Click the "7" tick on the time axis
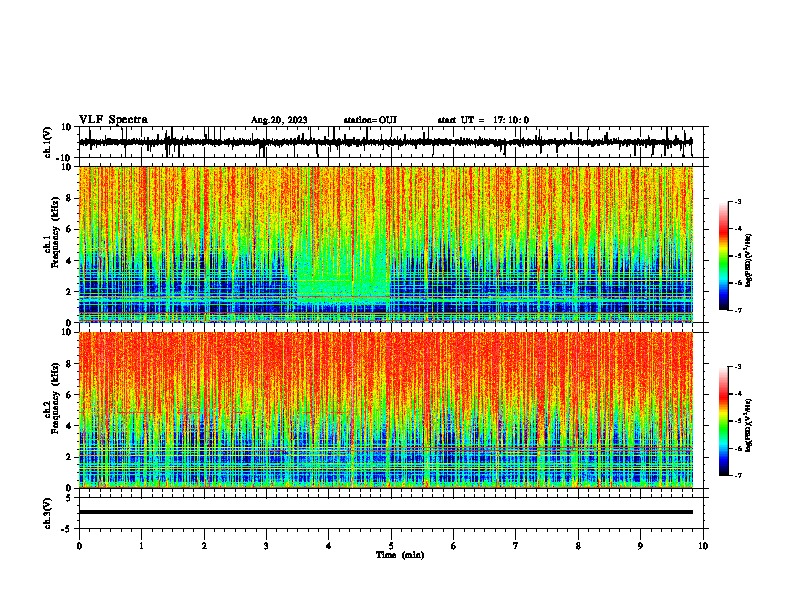Image resolution: width=792 pixels, height=612 pixels. [x=516, y=546]
